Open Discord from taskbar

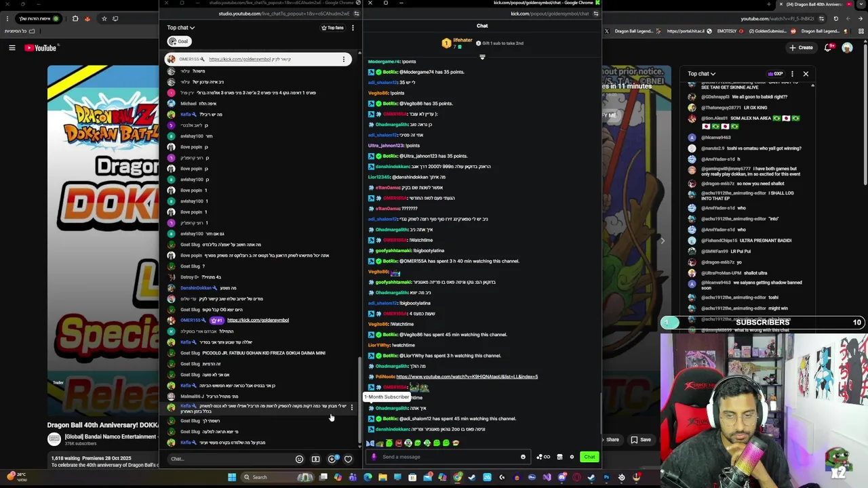(x=561, y=477)
